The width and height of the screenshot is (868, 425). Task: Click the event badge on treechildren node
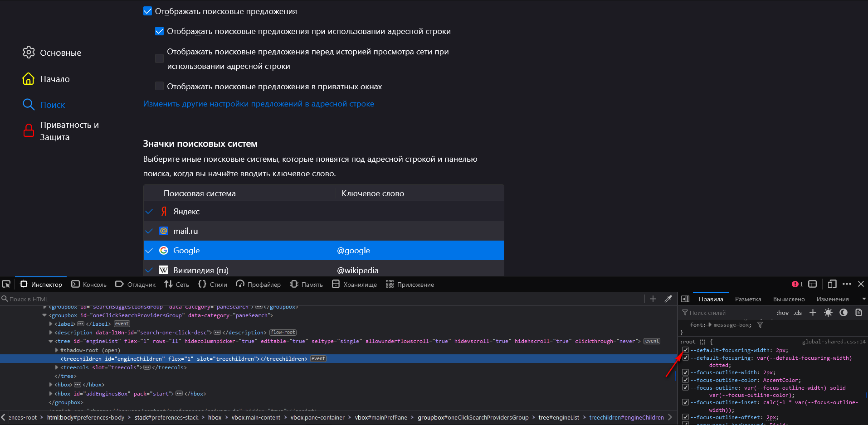(x=318, y=359)
